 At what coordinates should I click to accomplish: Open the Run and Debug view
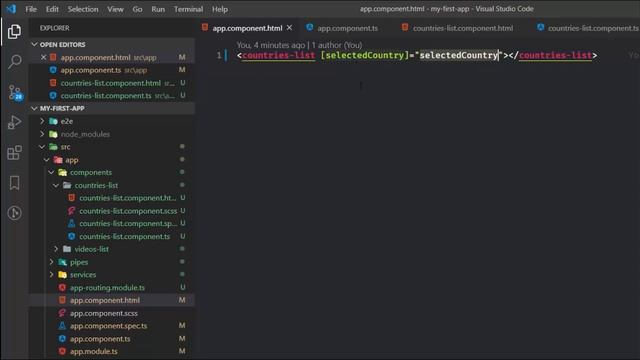tap(14, 122)
